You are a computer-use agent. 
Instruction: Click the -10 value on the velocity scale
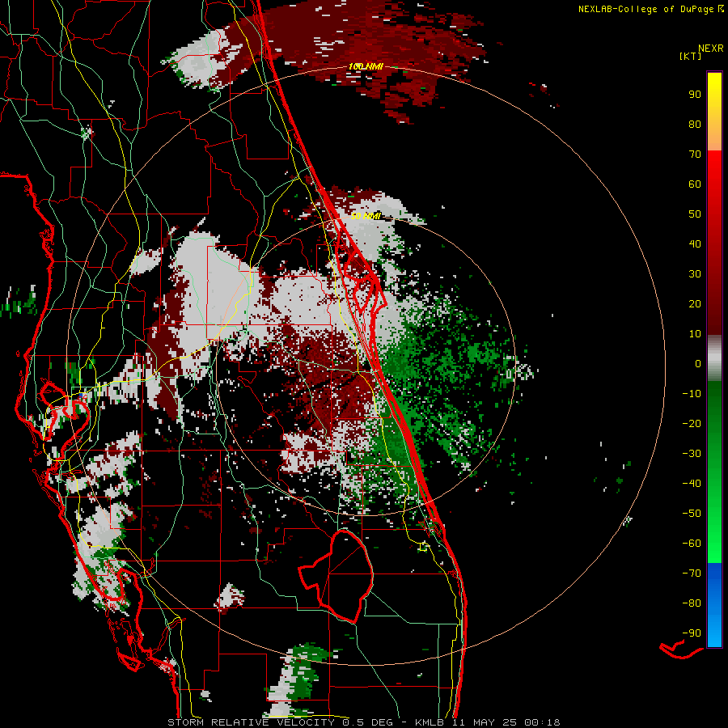point(692,394)
